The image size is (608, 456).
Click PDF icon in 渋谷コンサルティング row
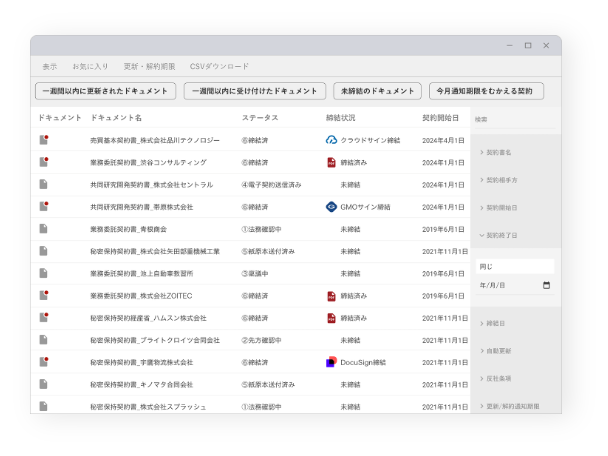coord(332,162)
